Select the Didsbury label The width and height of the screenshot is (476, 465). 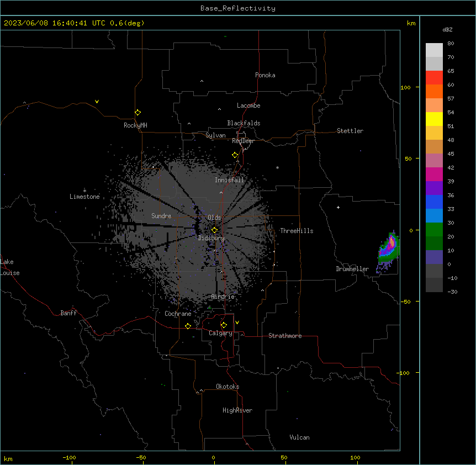pyautogui.click(x=211, y=238)
